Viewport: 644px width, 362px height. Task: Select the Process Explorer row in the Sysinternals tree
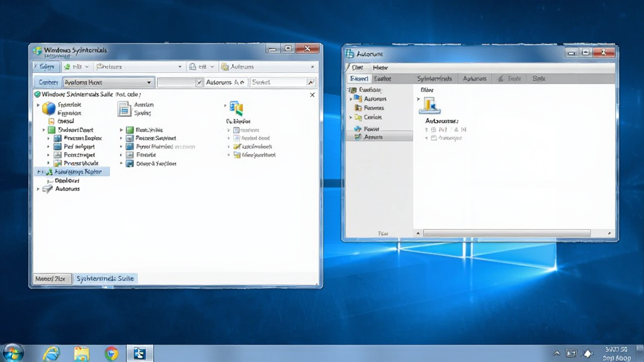[78, 138]
